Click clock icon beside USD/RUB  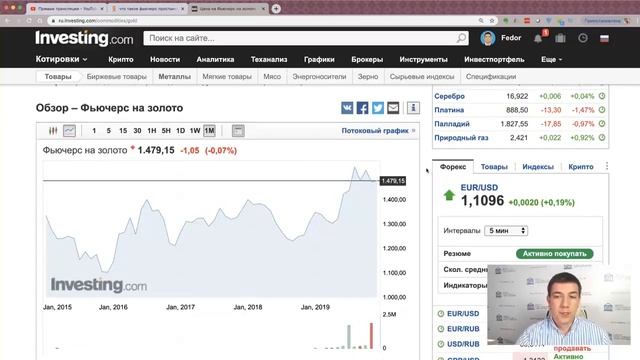coord(441,344)
